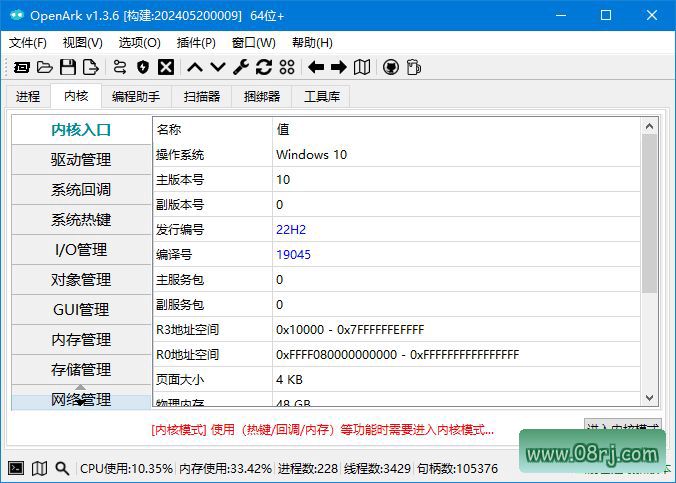Click the down chevron toolbar icon
The height and width of the screenshot is (483, 676).
click(218, 67)
